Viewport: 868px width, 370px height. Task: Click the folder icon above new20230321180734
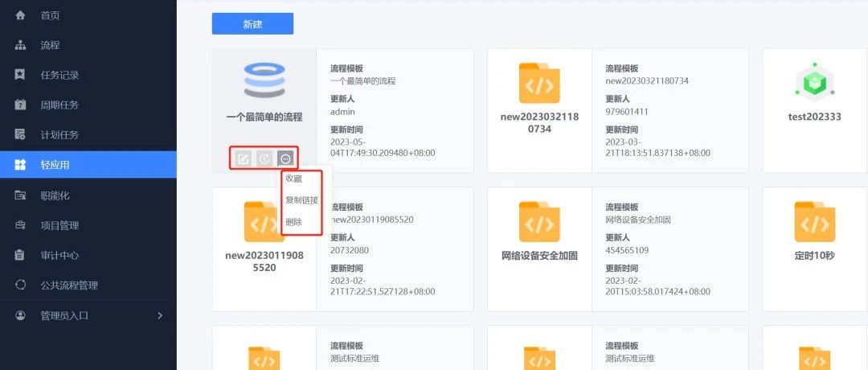point(539,83)
